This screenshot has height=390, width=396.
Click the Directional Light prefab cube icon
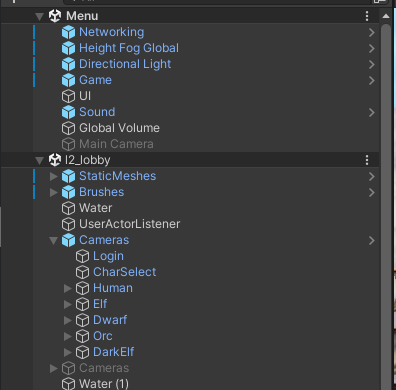[x=68, y=64]
